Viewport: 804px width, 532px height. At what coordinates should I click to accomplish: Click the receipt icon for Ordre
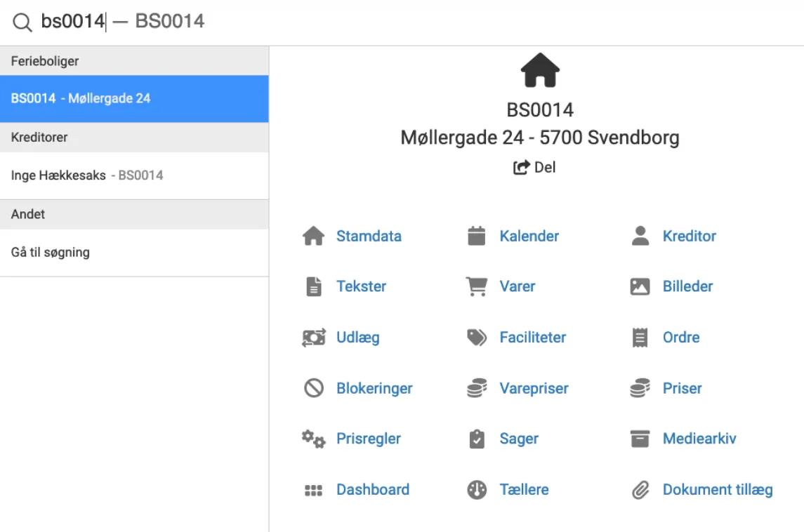tap(640, 338)
